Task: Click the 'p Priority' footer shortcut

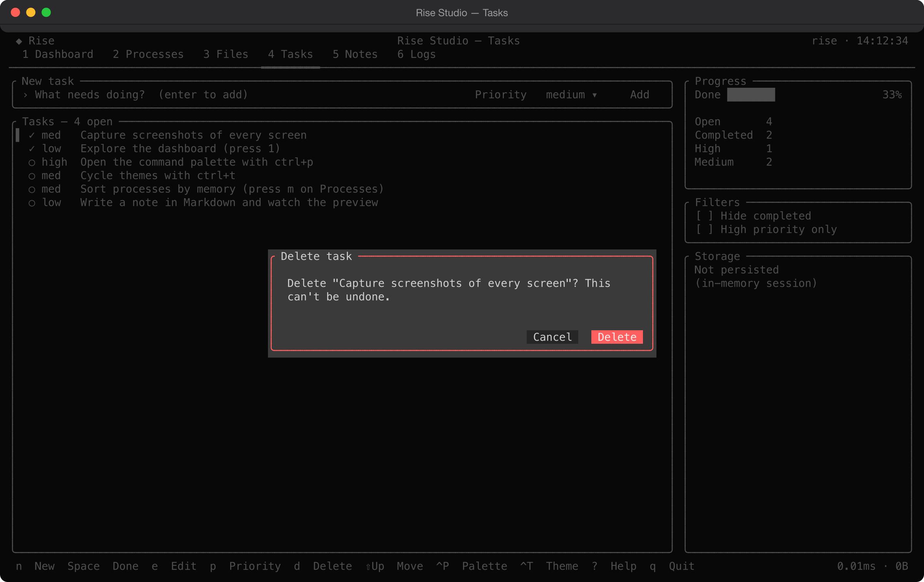Action: click(246, 566)
